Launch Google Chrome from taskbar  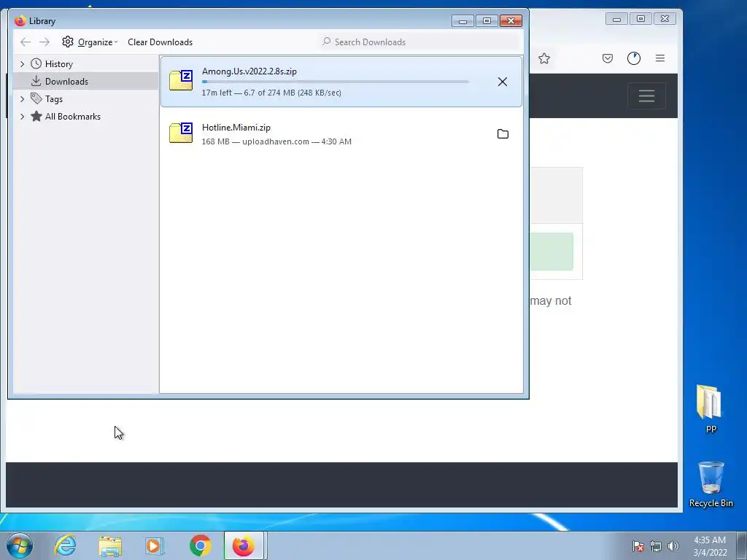click(200, 545)
